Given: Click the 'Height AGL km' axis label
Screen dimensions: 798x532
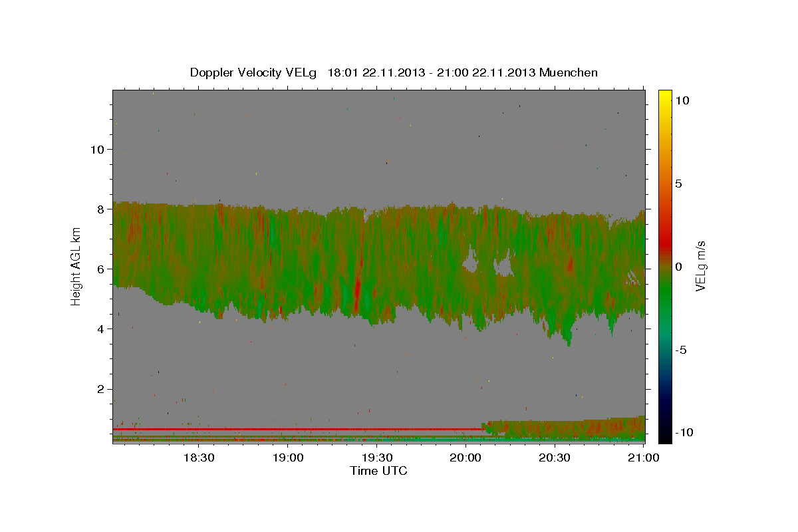Looking at the screenshot, I should point(76,267).
